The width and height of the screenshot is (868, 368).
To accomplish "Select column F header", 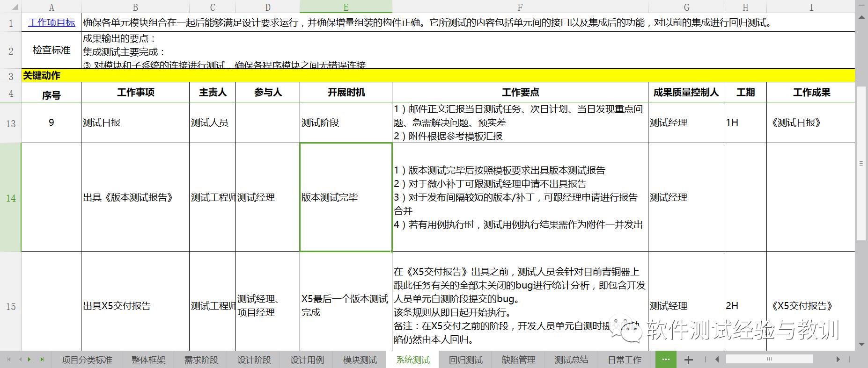I will pos(520,7).
